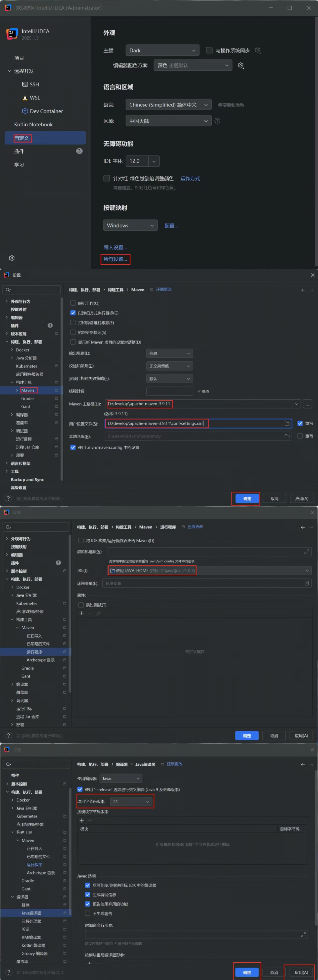
Task: Click into the 线程计数 input field
Action: tap(169, 391)
